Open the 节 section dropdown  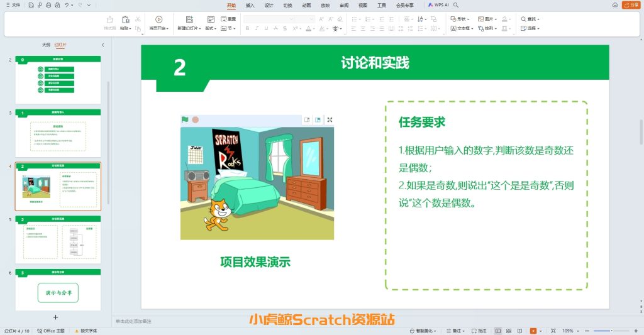pos(228,28)
